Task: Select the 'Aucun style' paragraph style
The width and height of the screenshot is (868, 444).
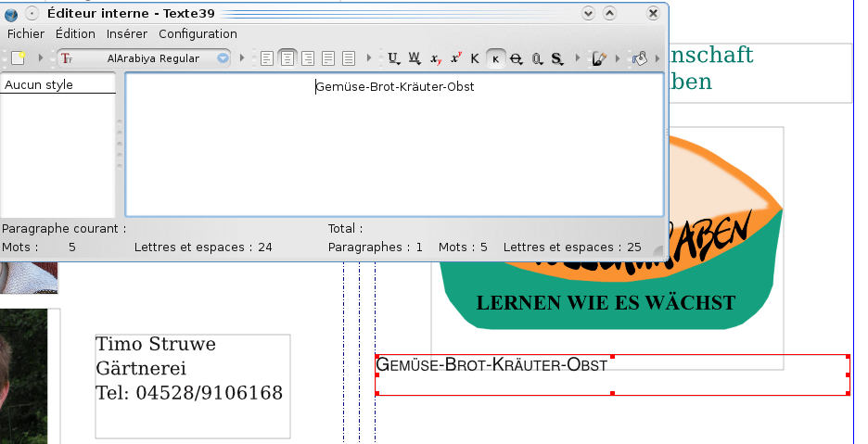Action: click(x=39, y=85)
